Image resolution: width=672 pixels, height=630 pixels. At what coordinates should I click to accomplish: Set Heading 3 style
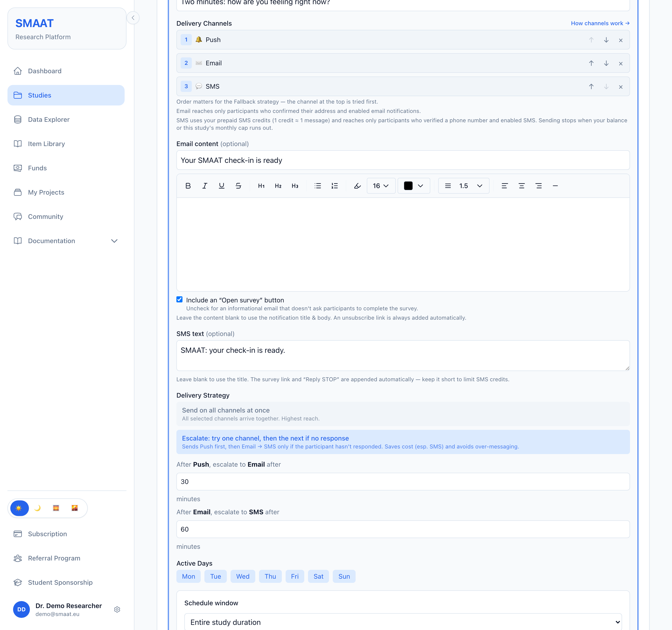tap(295, 186)
